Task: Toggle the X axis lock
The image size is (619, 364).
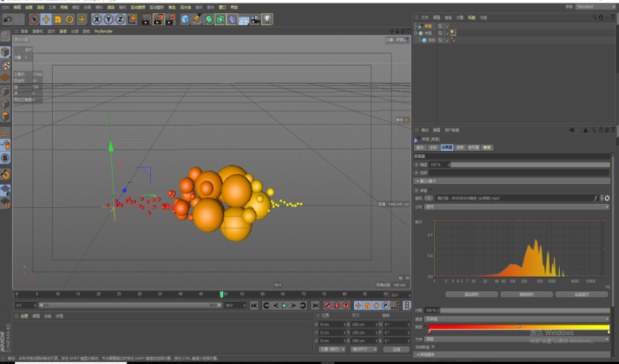Action: point(97,19)
